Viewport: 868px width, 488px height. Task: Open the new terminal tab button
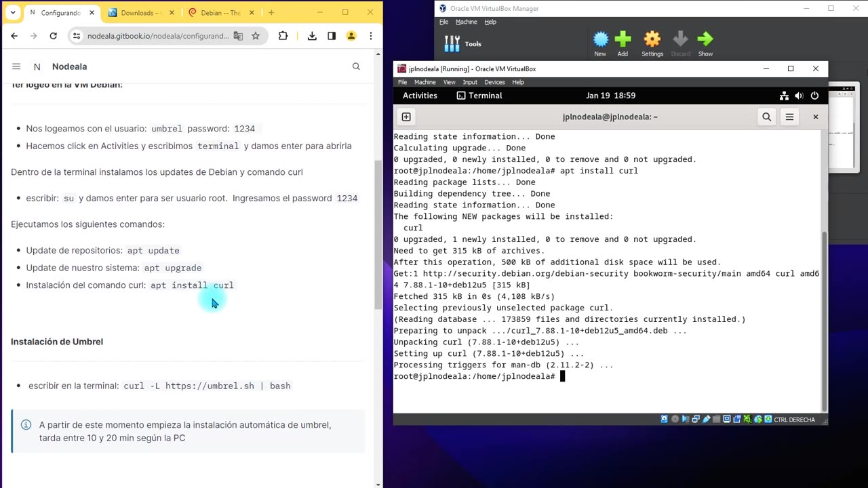tap(406, 117)
